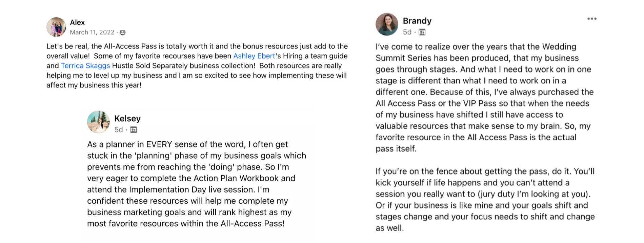644x243 pixels.
Task: Click the text 'Hustle Sold Separately business collection'
Action: tap(183, 66)
